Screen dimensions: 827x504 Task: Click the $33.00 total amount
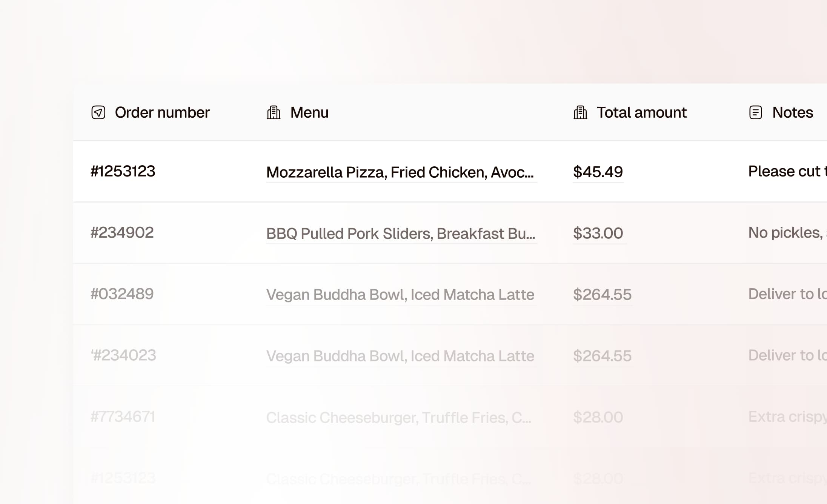[598, 233]
